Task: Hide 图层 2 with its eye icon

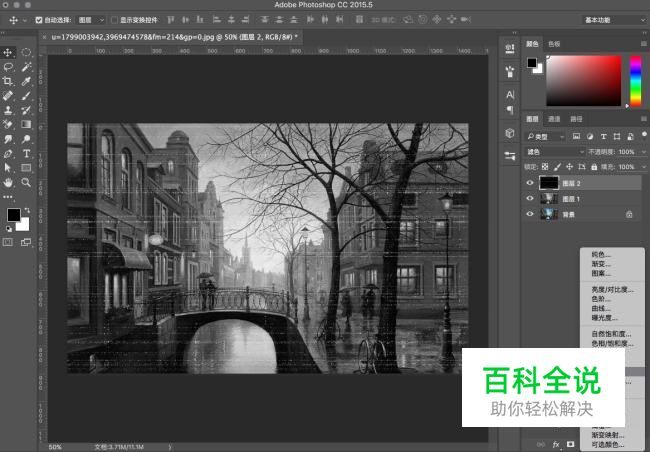Action: click(530, 183)
